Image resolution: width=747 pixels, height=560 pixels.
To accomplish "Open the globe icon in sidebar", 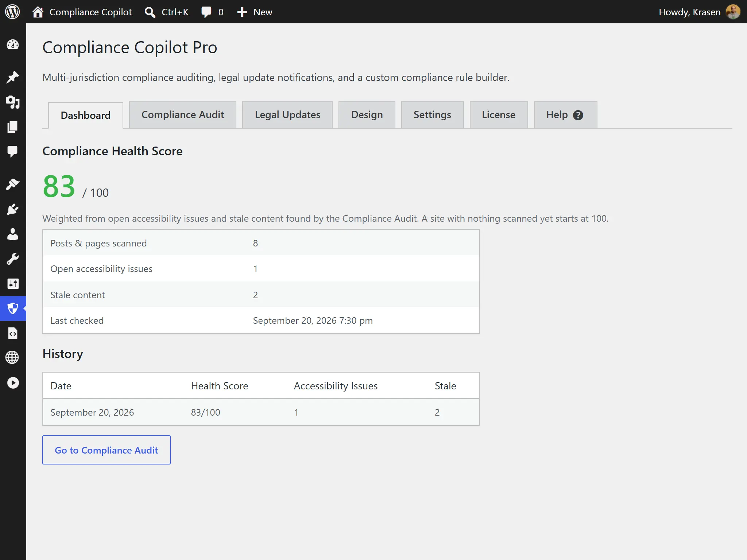I will click(12, 357).
